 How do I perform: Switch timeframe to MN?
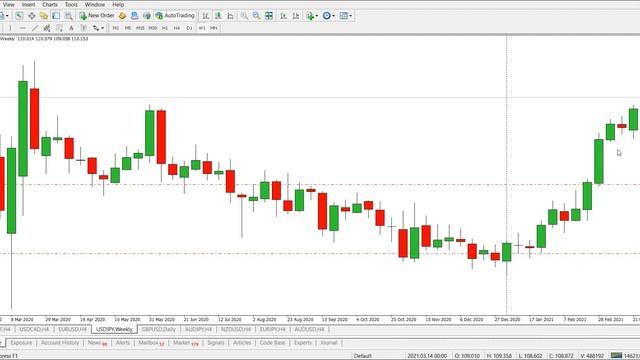click(x=214, y=28)
